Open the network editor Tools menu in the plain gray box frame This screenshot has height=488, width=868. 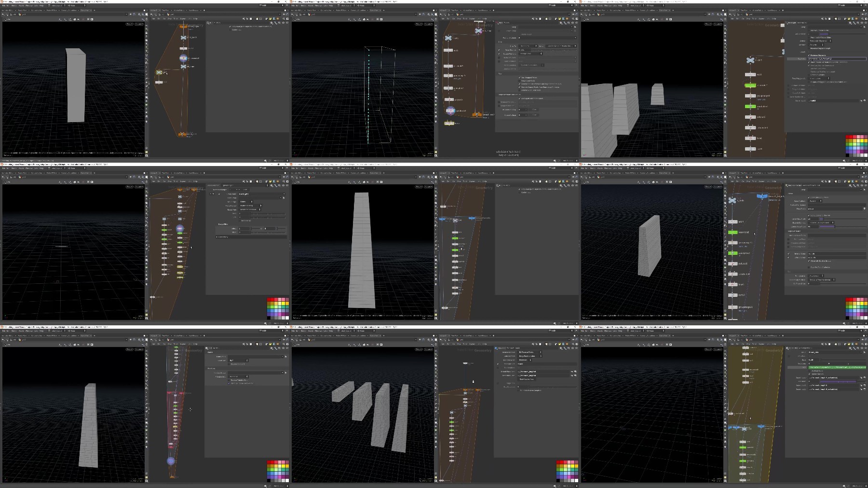(176, 19)
